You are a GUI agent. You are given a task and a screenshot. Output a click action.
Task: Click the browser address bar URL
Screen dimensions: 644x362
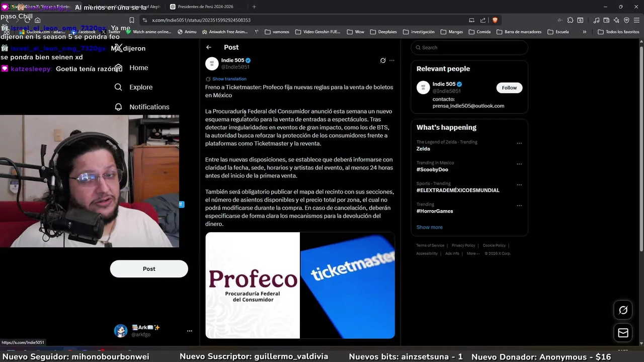201,20
